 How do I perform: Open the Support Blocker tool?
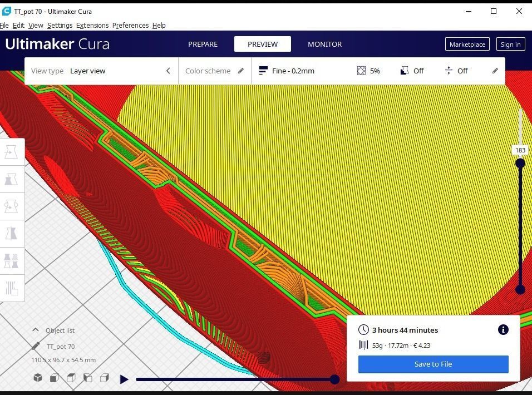(11, 288)
